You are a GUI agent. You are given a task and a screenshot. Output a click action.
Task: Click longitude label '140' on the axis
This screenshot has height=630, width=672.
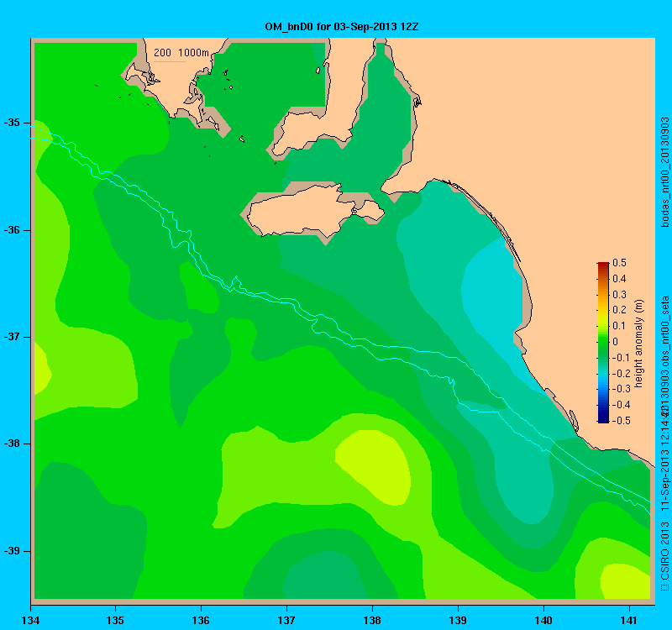(x=543, y=620)
